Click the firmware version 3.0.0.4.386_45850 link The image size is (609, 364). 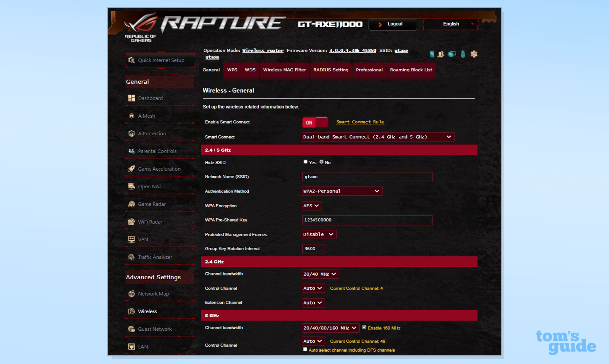(353, 50)
